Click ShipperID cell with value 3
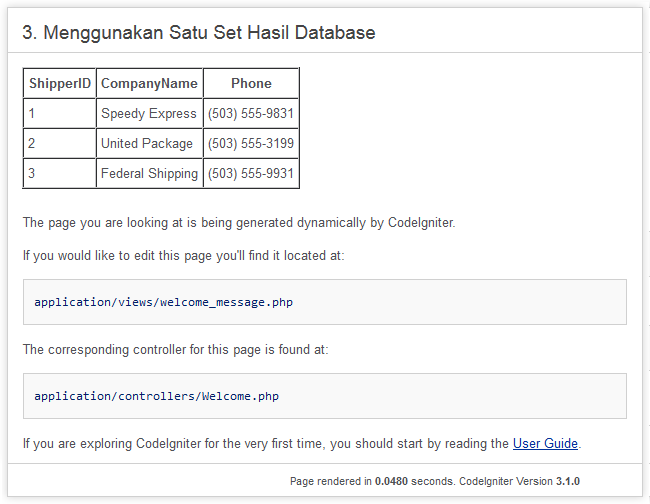Viewport: 650px width, 504px height. pyautogui.click(x=60, y=173)
